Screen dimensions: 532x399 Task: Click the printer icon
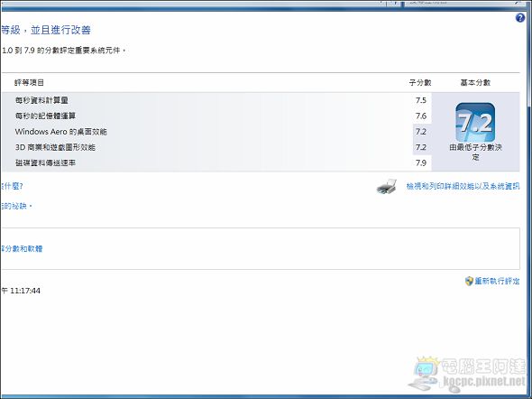tap(387, 186)
